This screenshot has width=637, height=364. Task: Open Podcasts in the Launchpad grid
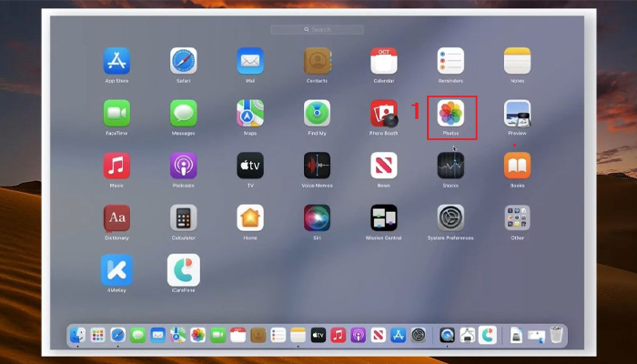[184, 166]
